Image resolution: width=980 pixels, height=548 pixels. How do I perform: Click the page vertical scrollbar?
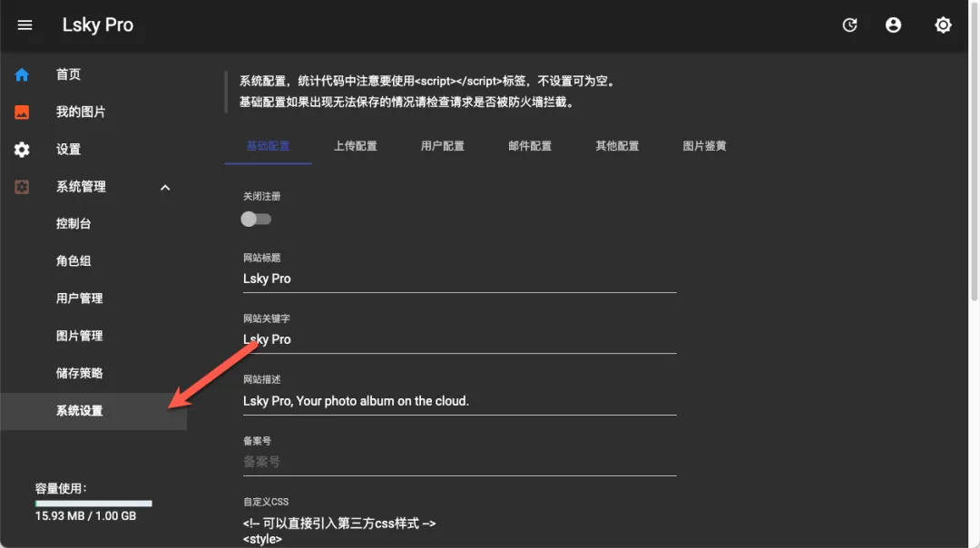click(x=974, y=152)
